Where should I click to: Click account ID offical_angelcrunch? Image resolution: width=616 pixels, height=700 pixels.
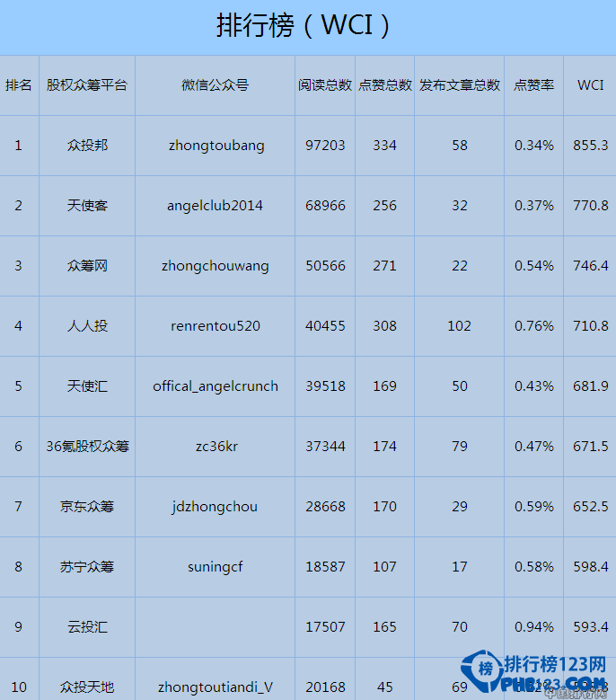(x=216, y=386)
